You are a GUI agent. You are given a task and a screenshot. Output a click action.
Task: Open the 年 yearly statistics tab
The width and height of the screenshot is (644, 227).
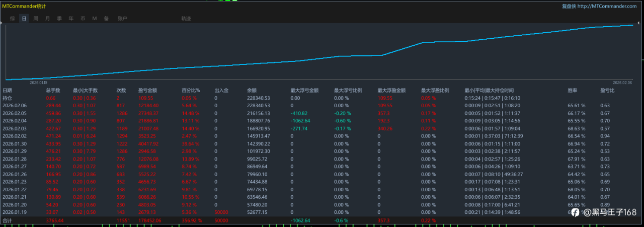coord(71,19)
